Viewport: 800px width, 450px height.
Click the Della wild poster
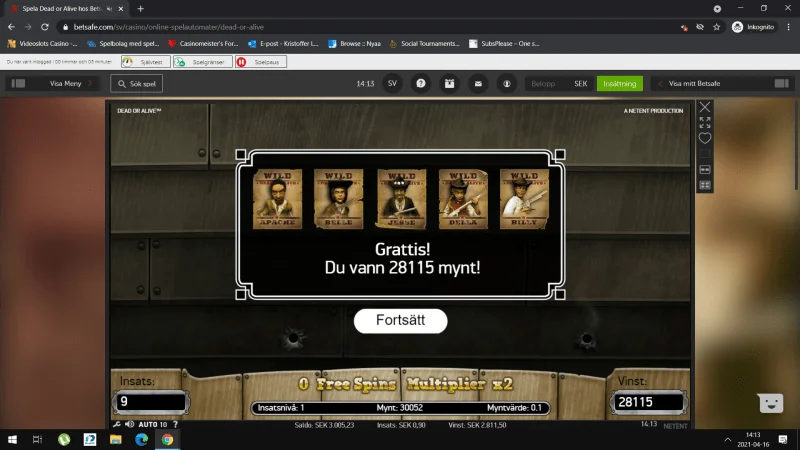[x=463, y=199]
